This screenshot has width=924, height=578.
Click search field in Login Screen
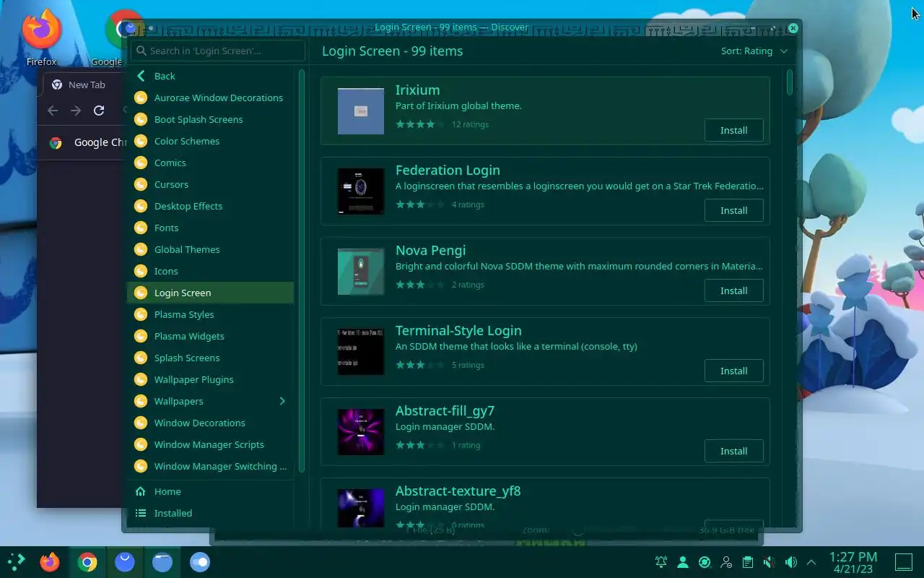click(217, 51)
